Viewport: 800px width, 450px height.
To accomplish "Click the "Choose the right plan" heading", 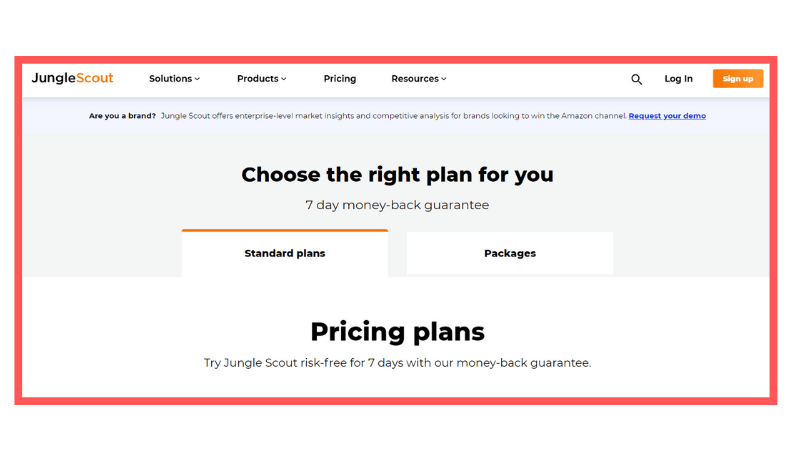I will (397, 175).
